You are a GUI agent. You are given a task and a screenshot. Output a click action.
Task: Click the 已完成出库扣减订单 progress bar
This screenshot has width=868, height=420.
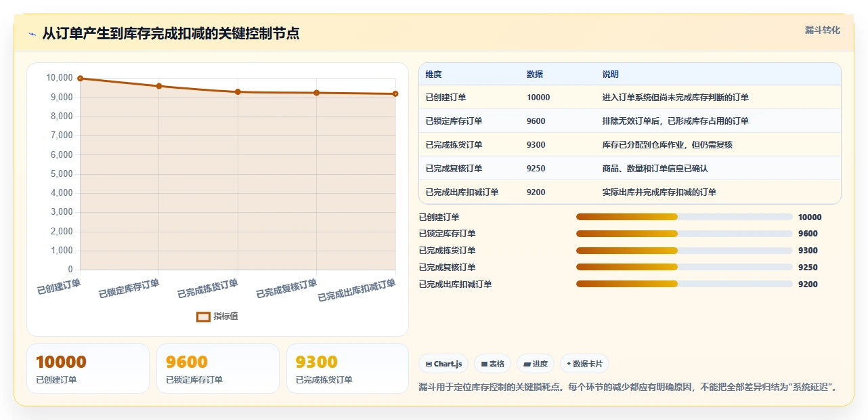pyautogui.click(x=685, y=285)
